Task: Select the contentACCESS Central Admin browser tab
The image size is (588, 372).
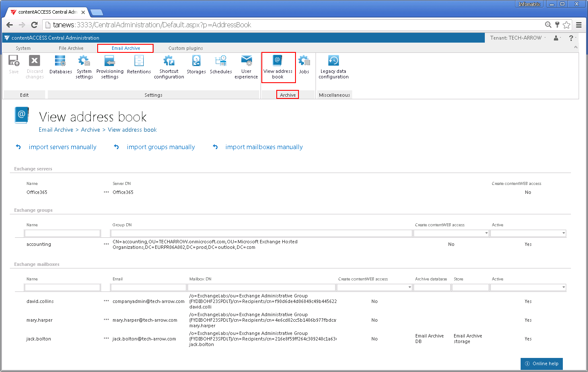Action: (x=48, y=12)
